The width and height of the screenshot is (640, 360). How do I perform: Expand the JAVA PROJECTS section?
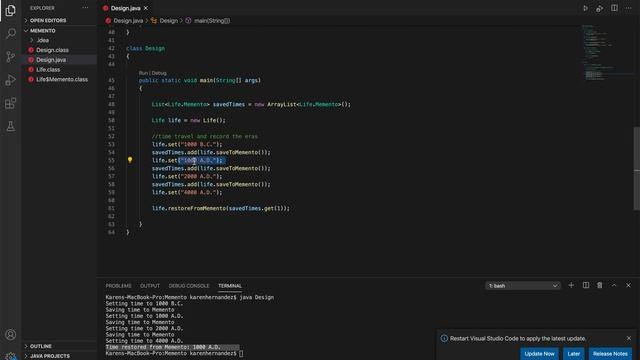coord(50,356)
